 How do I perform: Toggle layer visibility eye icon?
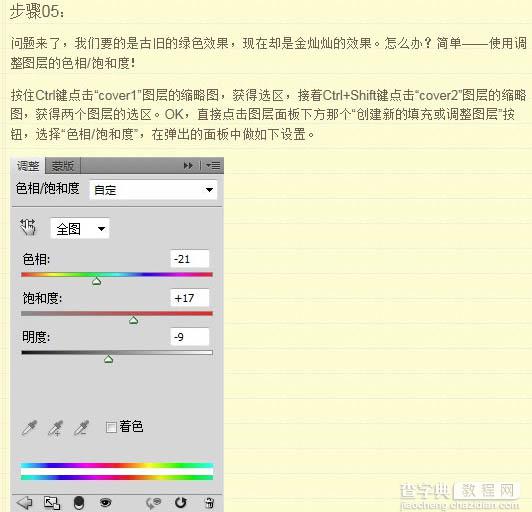(106, 502)
